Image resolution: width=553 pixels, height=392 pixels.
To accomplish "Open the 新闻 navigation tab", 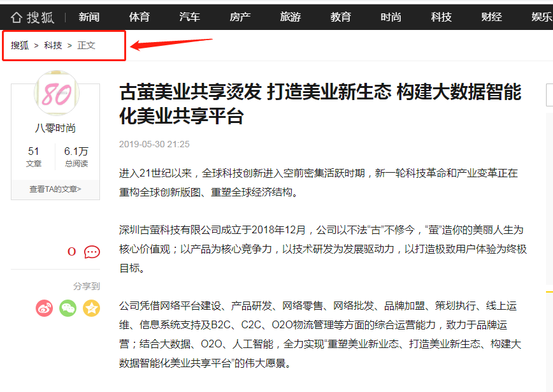I will (x=89, y=17).
